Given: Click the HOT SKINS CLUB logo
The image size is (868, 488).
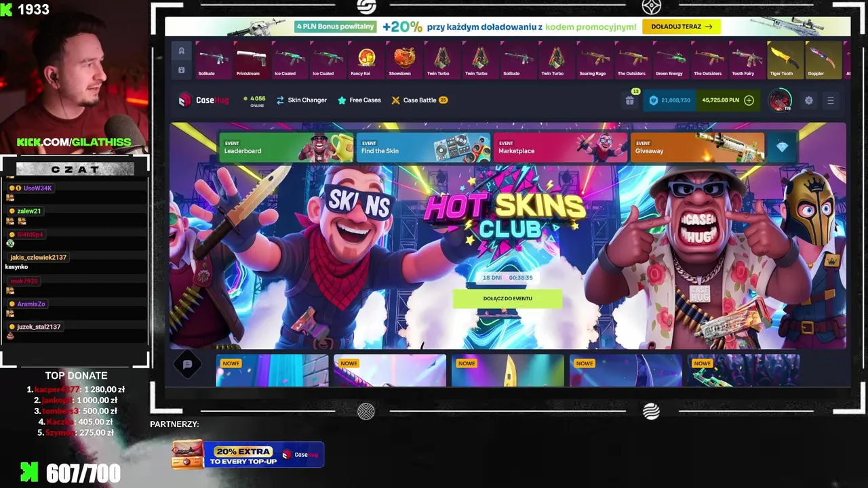Looking at the screenshot, I should point(505,216).
